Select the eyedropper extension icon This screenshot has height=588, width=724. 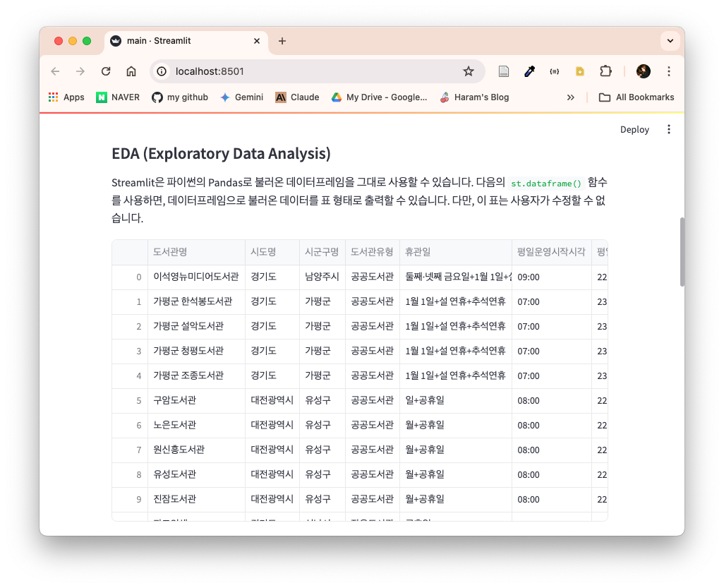coord(528,71)
